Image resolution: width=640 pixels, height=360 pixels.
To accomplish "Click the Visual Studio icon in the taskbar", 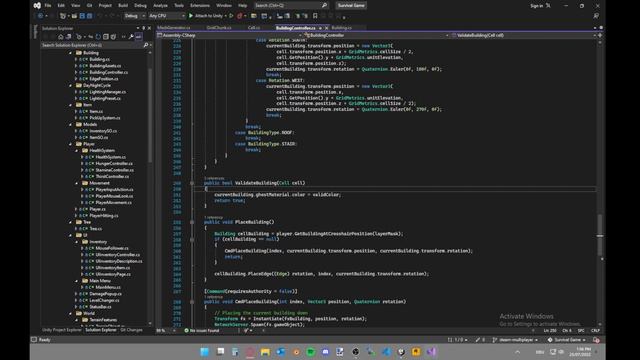I will click(431, 352).
